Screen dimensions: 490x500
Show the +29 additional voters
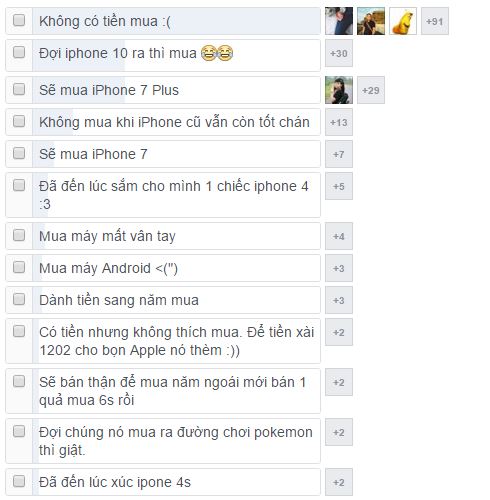coord(371,90)
